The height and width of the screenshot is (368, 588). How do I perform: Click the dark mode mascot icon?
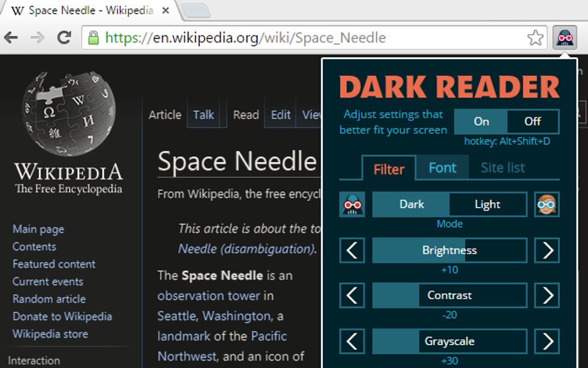coord(352,205)
